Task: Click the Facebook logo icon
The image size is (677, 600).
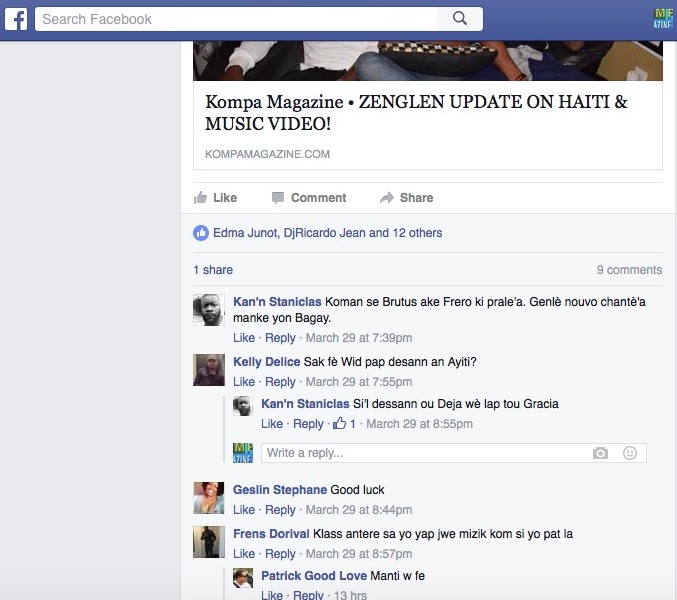Action: point(16,19)
